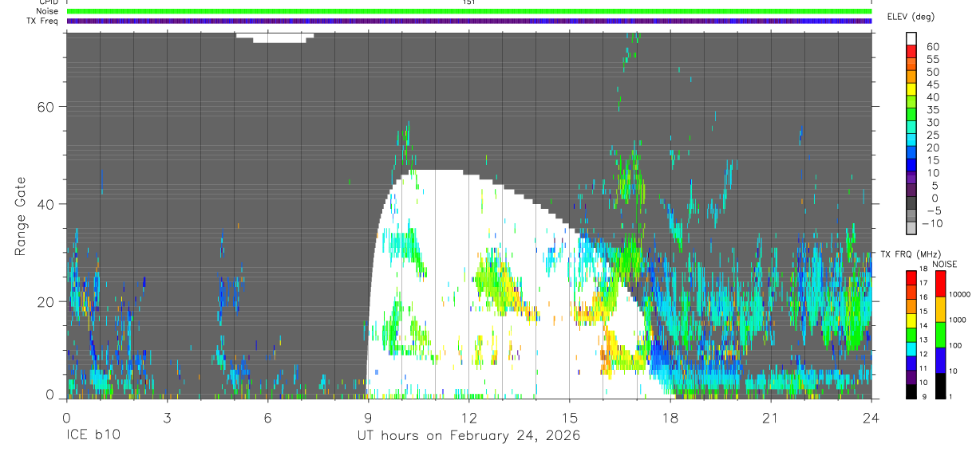Image resolution: width=980 pixels, height=452 pixels.
Task: Pick the green ELEV swatch between 30 and 35
Action: 912,116
